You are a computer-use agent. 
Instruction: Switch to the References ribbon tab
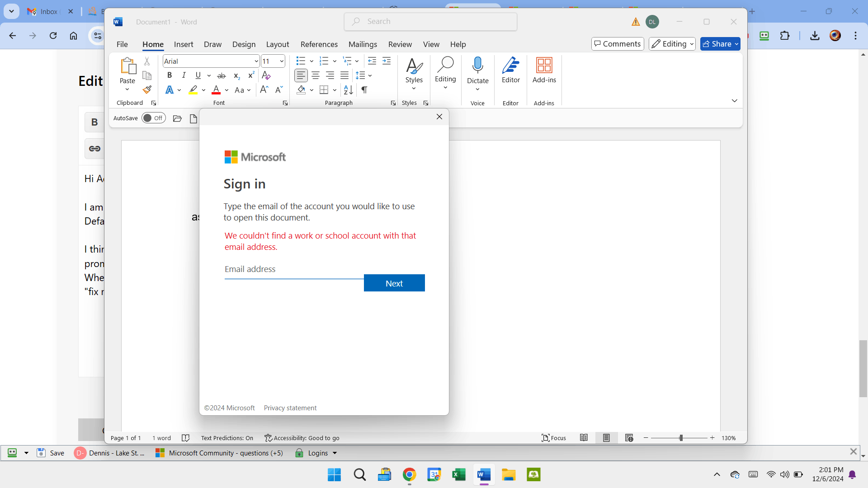coord(319,44)
